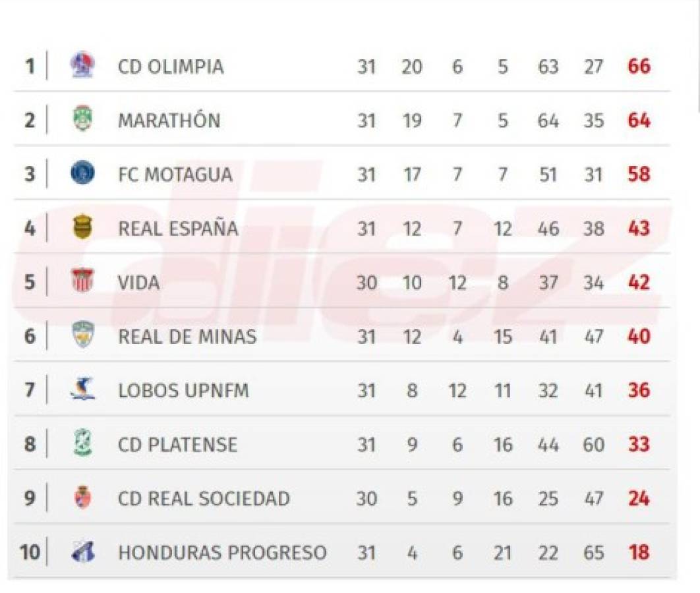Open the Vida club crest
Viewport: 700px width, 593px height.
pos(82,281)
